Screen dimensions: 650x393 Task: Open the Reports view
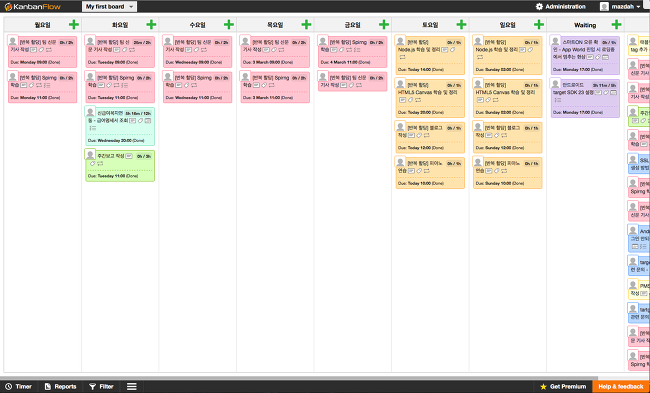click(x=61, y=386)
